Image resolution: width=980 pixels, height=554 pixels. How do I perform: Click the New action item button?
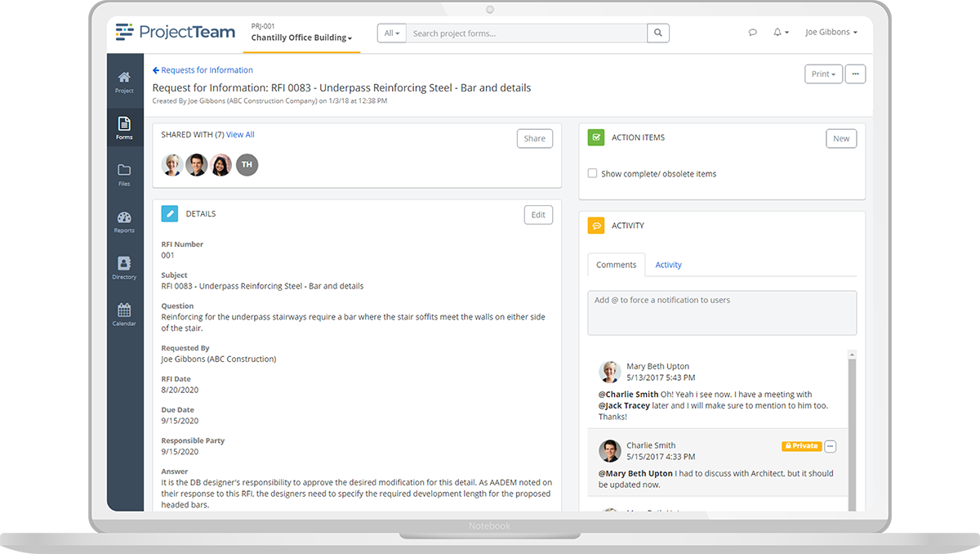841,138
